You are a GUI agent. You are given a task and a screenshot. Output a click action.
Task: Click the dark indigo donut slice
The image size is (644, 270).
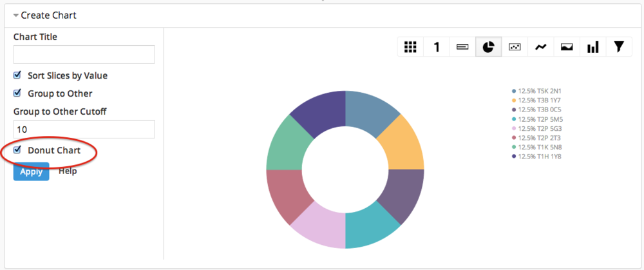coord(322,113)
